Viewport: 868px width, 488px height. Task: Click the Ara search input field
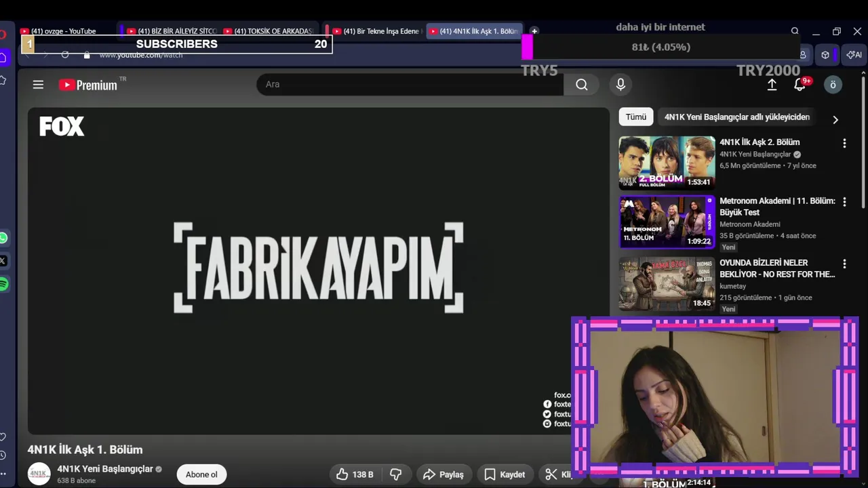[x=410, y=85]
